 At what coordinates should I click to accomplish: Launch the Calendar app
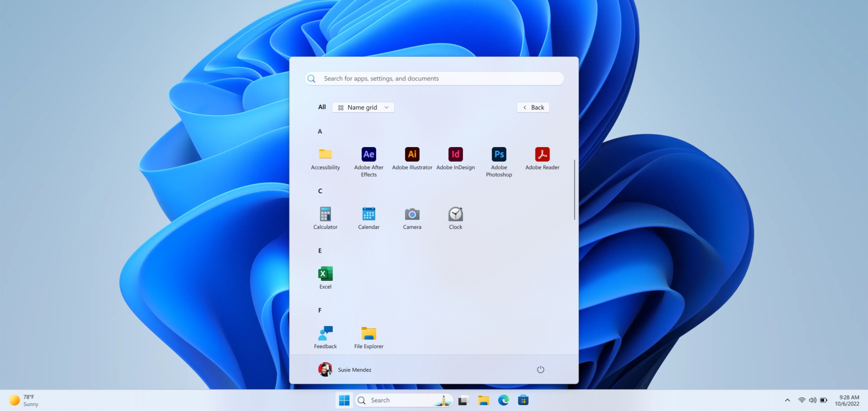click(369, 218)
